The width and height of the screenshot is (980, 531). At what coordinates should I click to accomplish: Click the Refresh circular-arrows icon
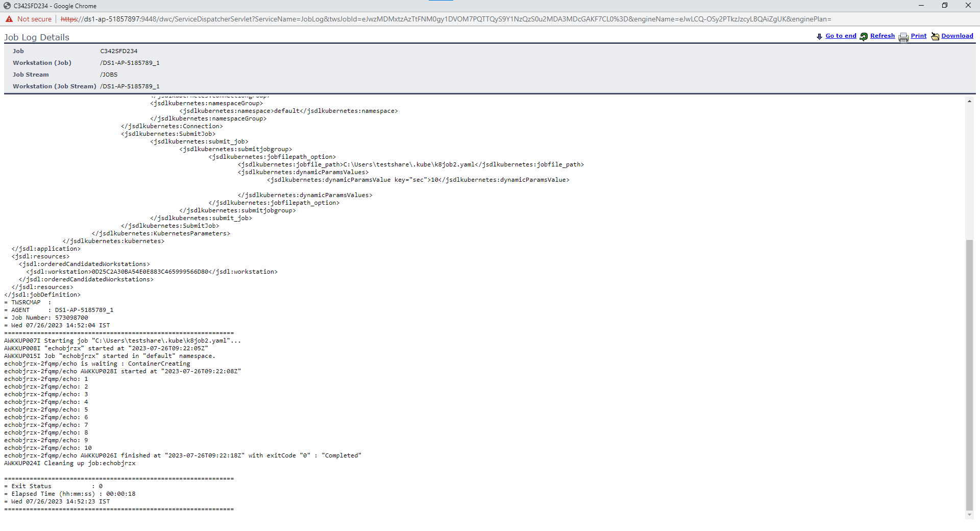(864, 36)
